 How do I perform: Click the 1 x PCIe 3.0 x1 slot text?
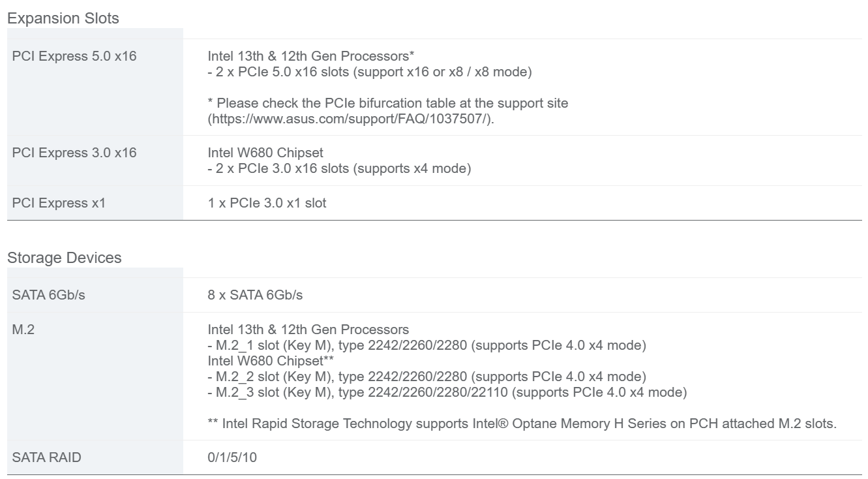267,203
